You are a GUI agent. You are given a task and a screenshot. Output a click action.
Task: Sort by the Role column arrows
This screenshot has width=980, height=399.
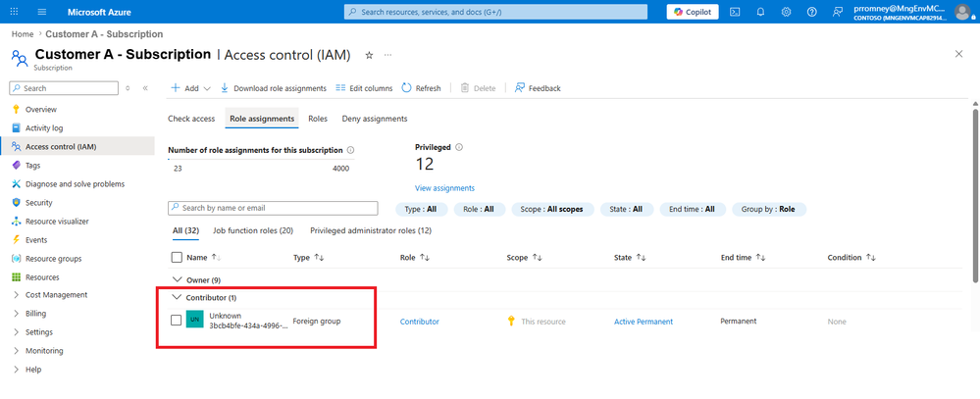[425, 257]
